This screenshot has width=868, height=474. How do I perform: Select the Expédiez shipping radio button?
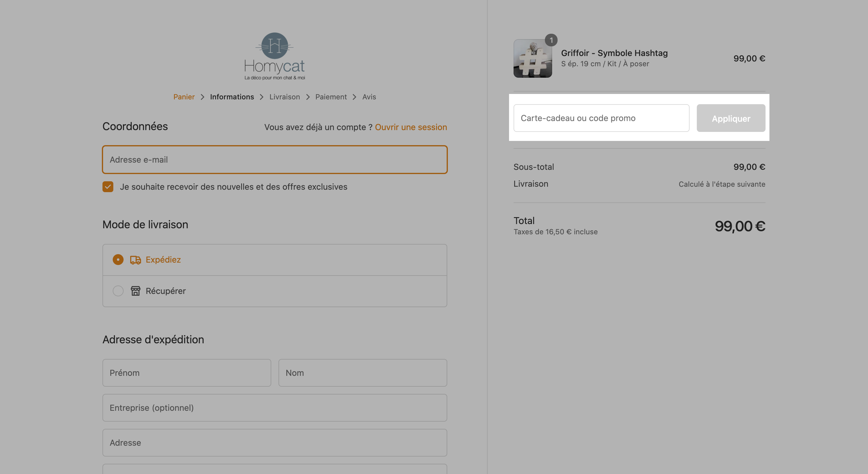[x=118, y=260]
